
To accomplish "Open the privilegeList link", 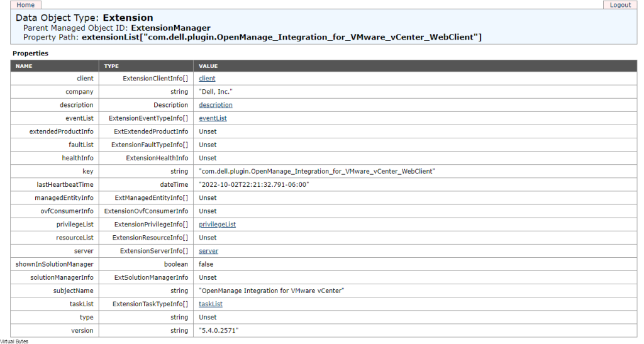I will click(217, 225).
